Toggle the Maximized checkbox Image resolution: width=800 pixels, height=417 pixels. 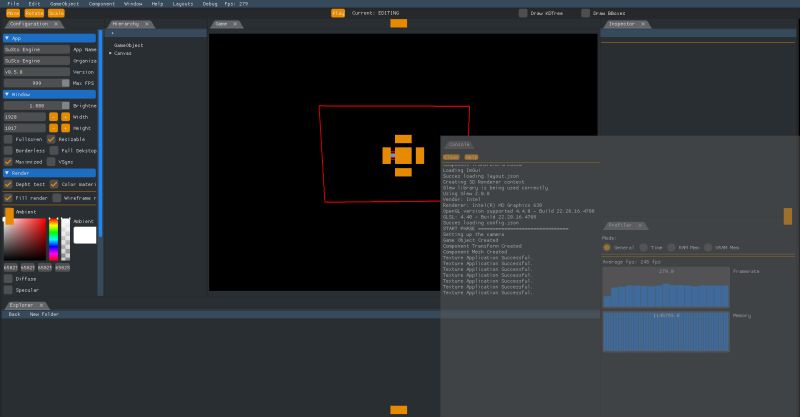pyautogui.click(x=8, y=162)
